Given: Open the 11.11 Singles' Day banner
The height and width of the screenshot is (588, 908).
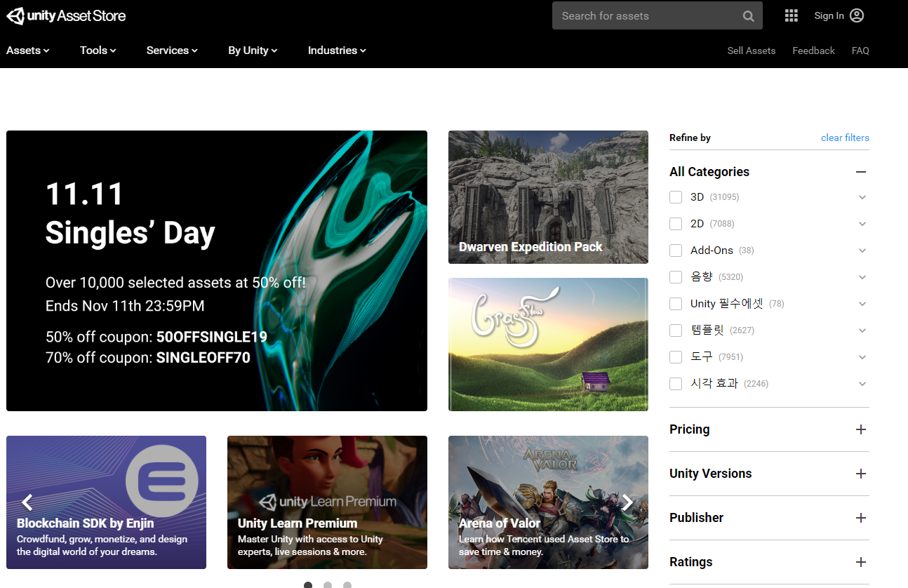Looking at the screenshot, I should tap(217, 271).
